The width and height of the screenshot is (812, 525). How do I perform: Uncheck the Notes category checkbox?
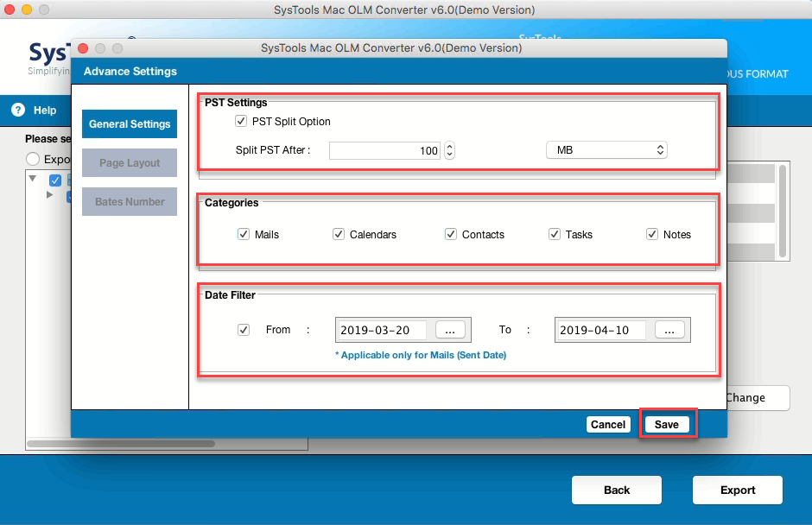click(x=652, y=234)
